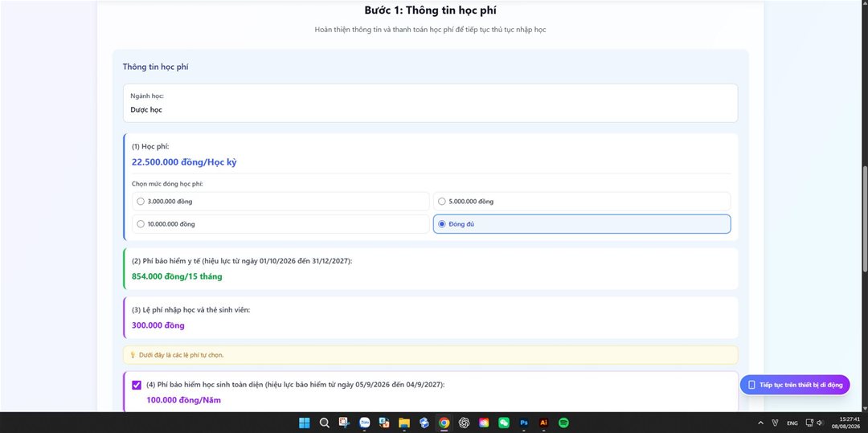Viewport: 868px width, 433px height.
Task: Click the Ngành học Dược học field
Action: 430,104
